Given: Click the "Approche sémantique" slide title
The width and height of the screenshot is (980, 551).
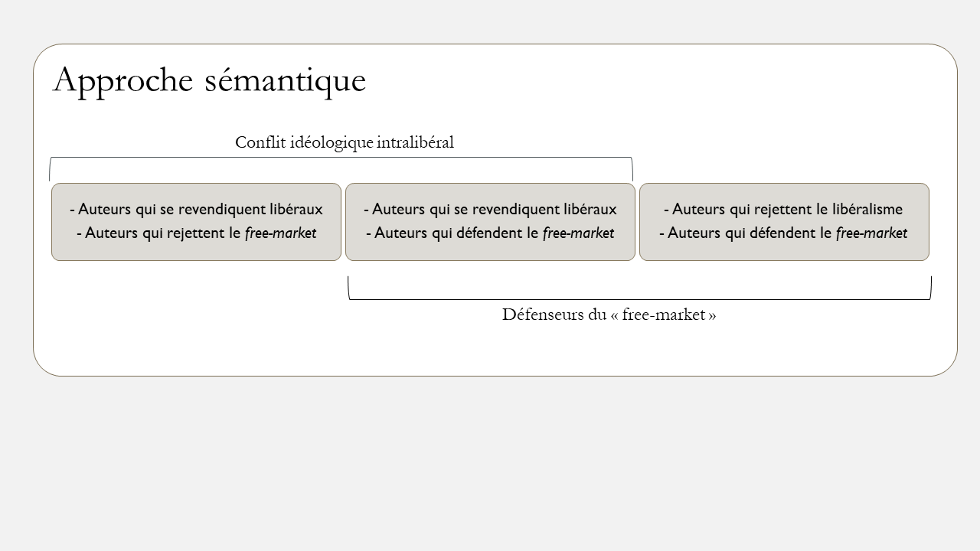Looking at the screenshot, I should point(209,80).
